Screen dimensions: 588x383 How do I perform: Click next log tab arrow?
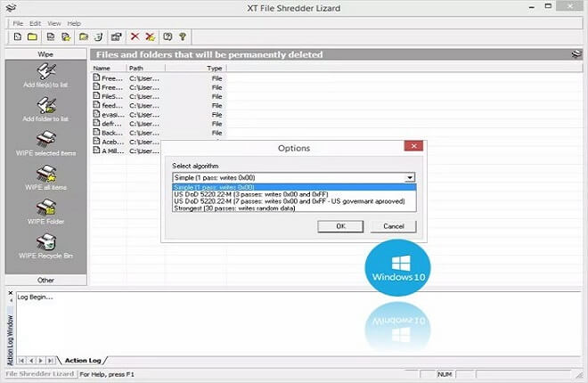coord(40,361)
